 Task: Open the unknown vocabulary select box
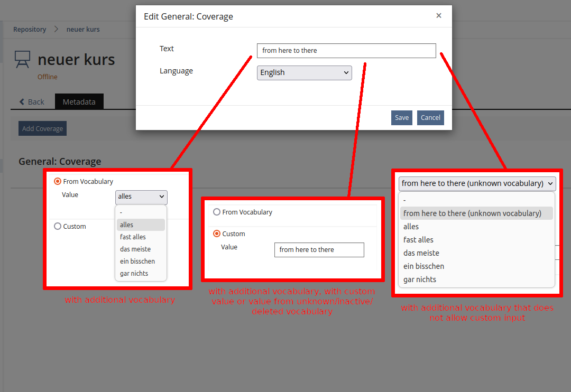[x=477, y=183]
